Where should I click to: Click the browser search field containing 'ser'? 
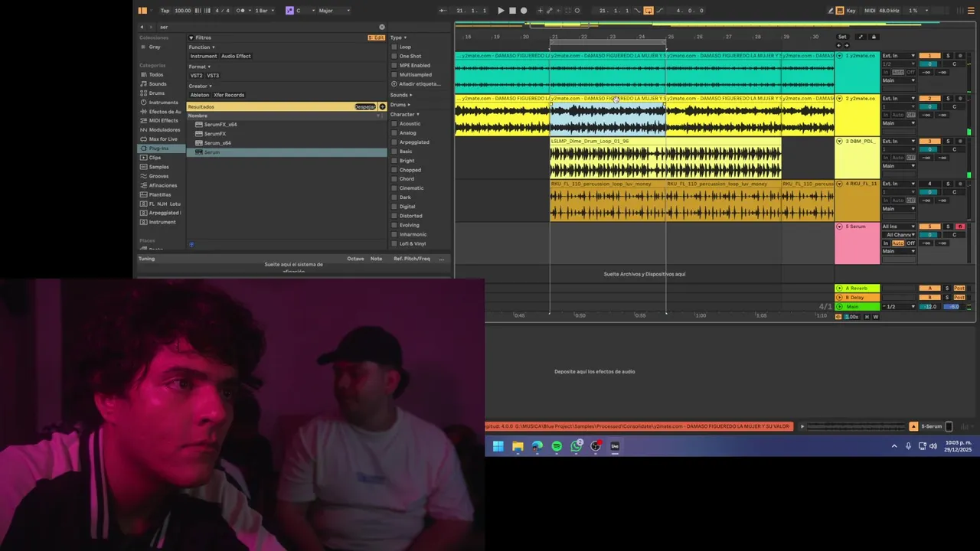pos(268,27)
